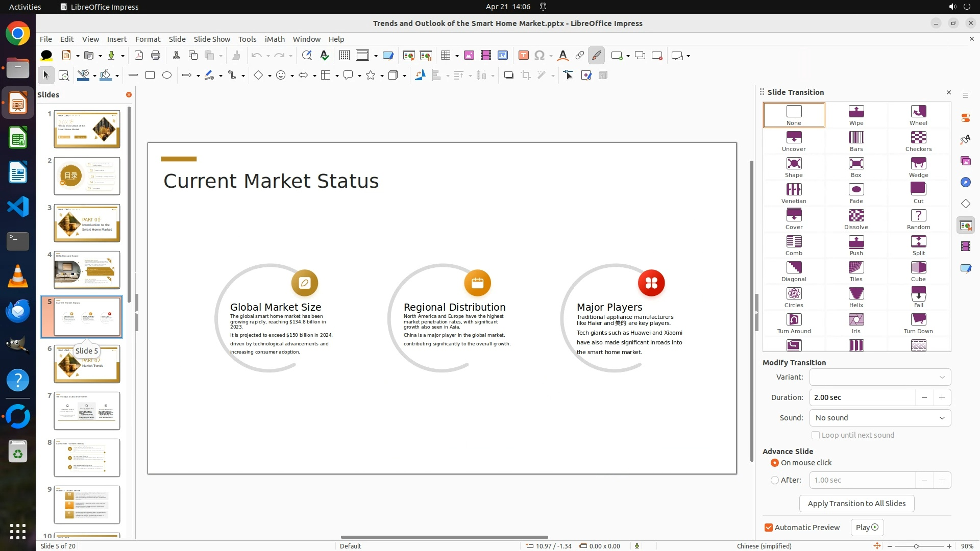Open the Master Slides sidebar deck
Image resolution: width=980 pixels, height=551 pixels.
coord(965,268)
